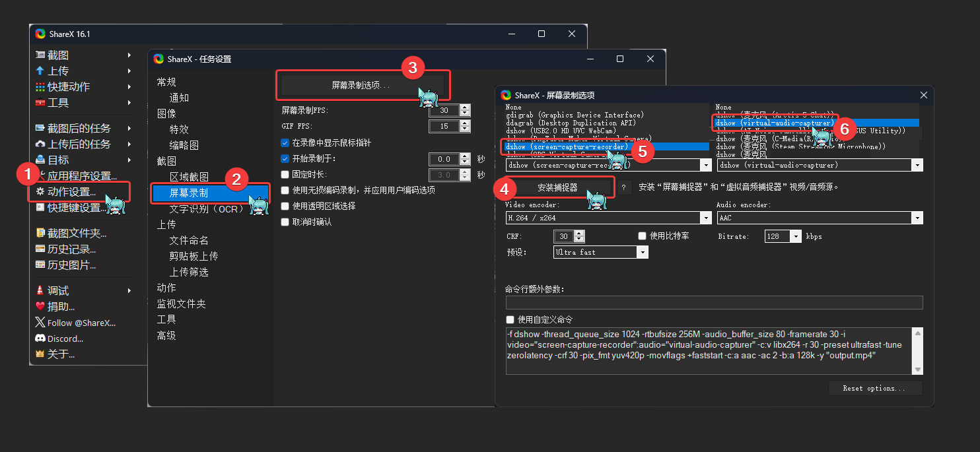Click the 调试 traffic cone icon
The height and width of the screenshot is (452, 980).
pyautogui.click(x=40, y=290)
